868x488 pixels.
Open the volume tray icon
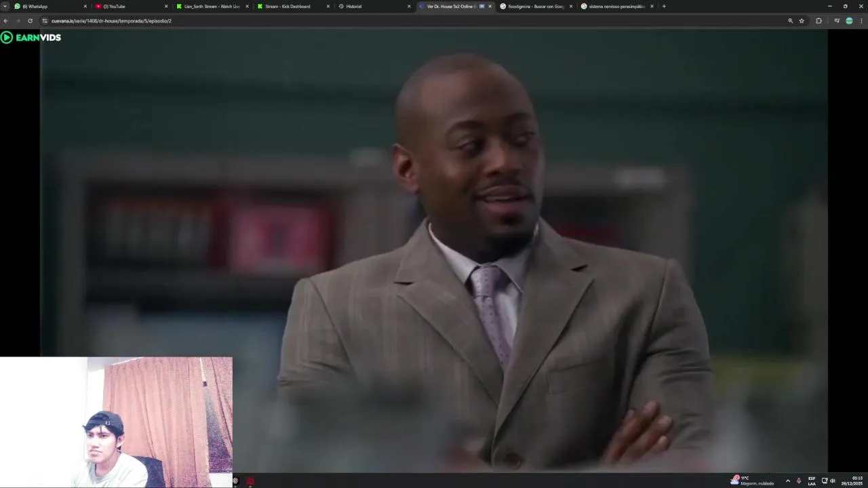833,481
